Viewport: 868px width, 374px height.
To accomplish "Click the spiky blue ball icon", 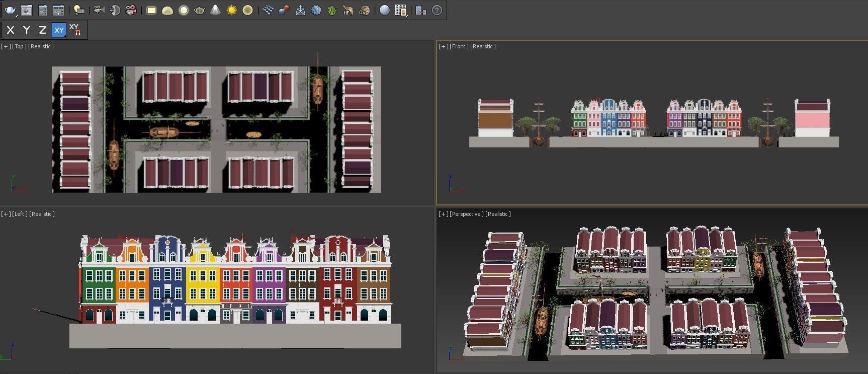I will [x=316, y=10].
